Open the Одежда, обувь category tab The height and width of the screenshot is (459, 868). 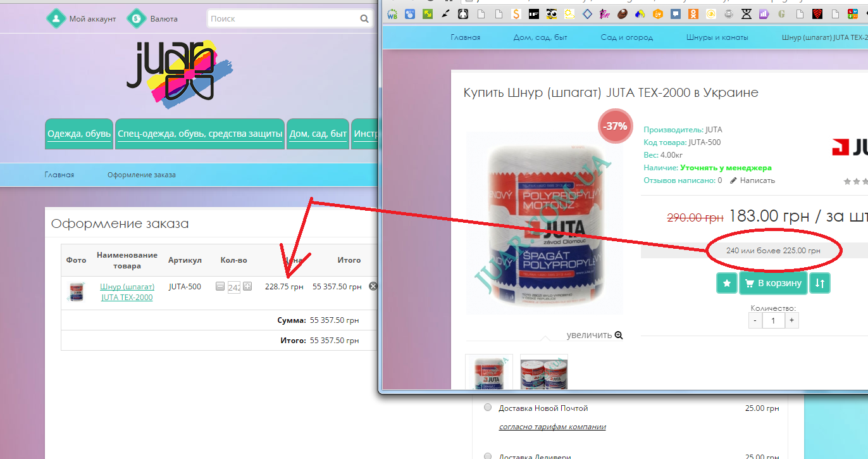pyautogui.click(x=79, y=134)
